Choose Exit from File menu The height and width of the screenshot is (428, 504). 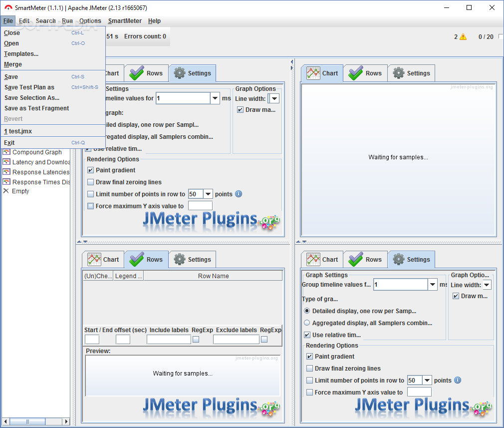pos(53,143)
